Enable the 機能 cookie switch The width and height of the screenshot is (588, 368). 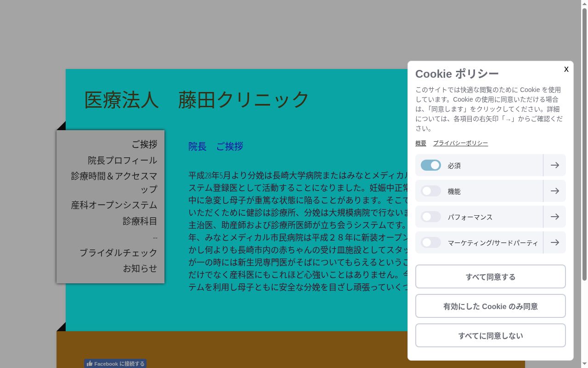(431, 191)
